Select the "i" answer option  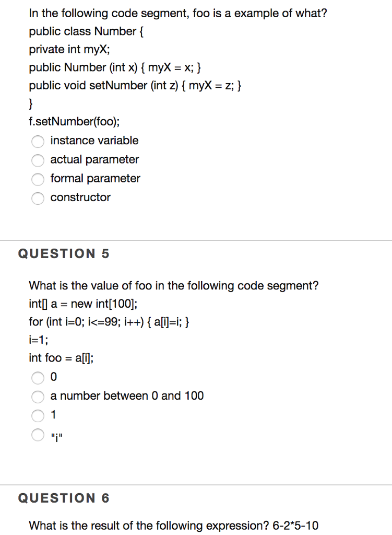click(x=38, y=435)
